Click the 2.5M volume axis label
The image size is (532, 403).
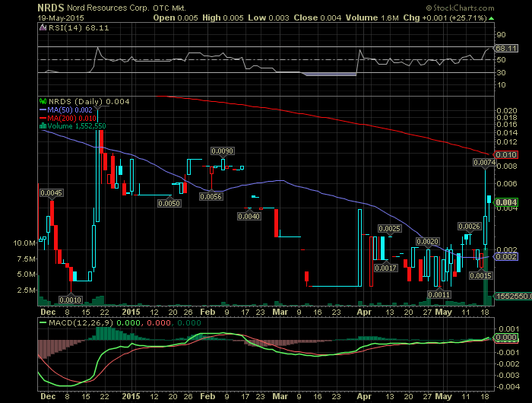click(x=27, y=290)
